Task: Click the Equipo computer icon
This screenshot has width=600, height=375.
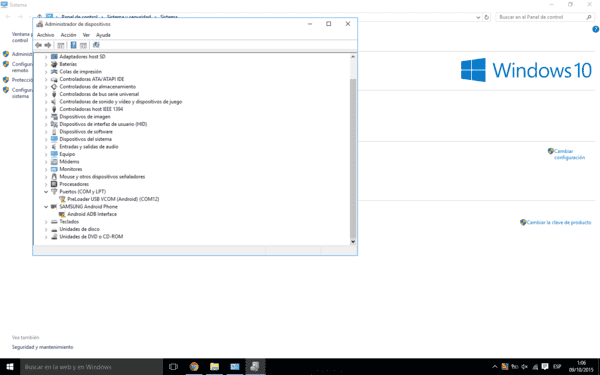Action: pyautogui.click(x=54, y=154)
